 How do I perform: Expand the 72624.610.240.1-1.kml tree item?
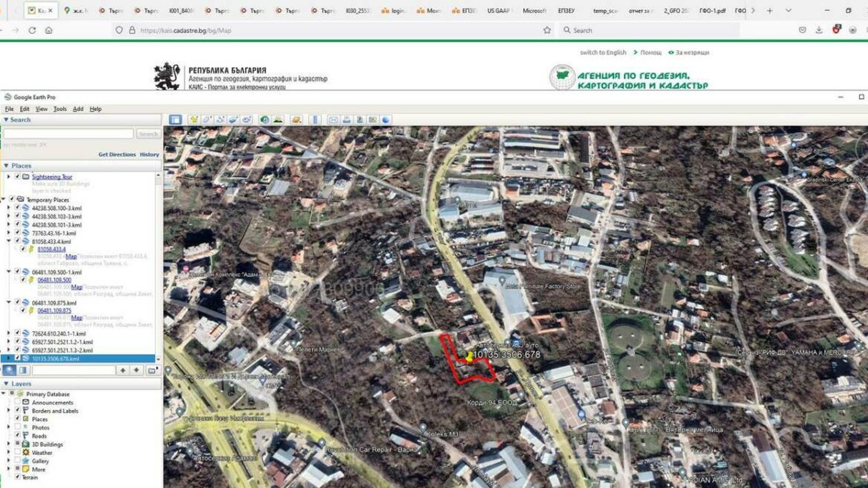coord(9,333)
